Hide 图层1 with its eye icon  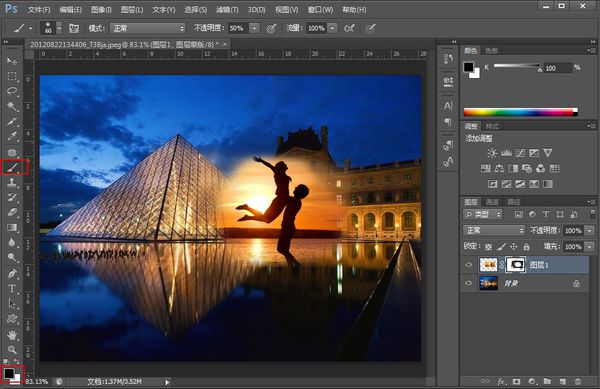tap(469, 265)
